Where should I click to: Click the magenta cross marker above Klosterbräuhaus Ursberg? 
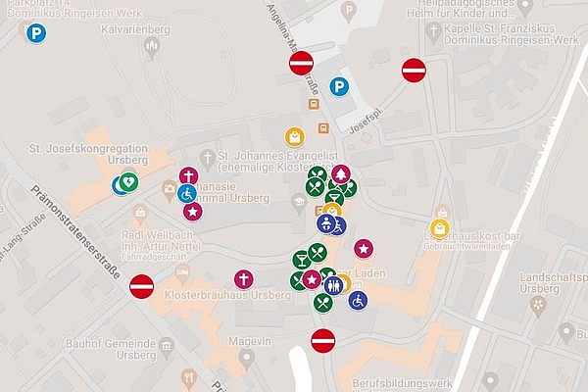[244, 279]
